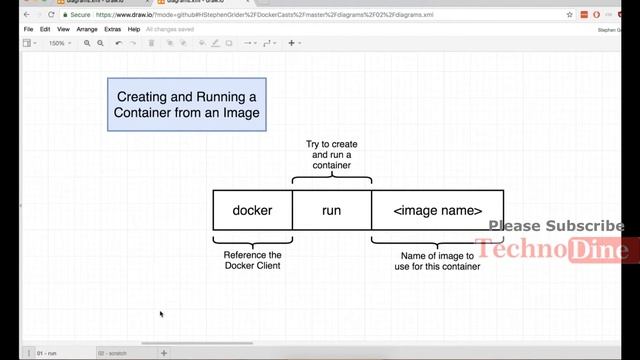The height and width of the screenshot is (360, 640).
Task: Select the 'docker' box in the diagram
Action: (252, 210)
